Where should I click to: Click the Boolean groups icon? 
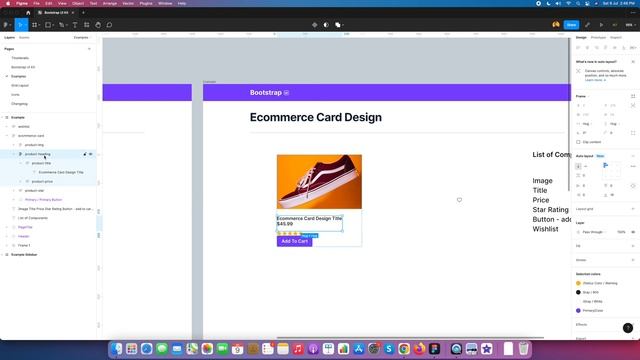click(x=338, y=25)
